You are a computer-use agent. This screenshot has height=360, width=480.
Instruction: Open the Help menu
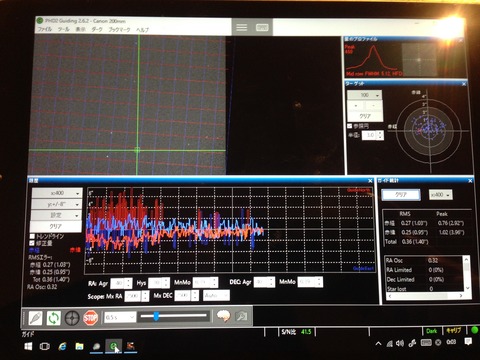pos(142,30)
